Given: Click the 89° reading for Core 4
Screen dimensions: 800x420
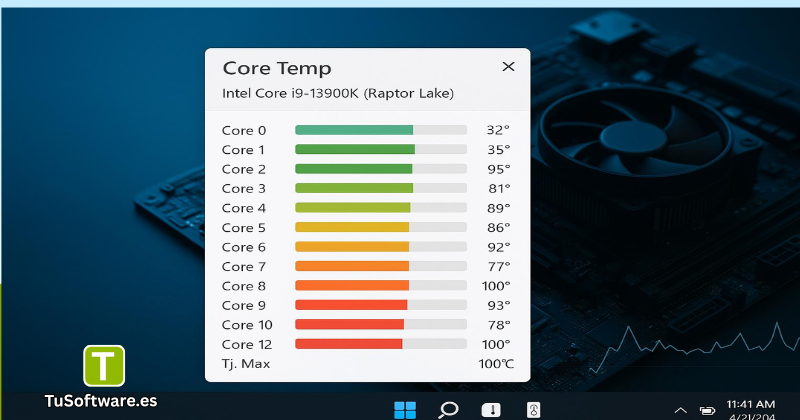Looking at the screenshot, I should [498, 208].
